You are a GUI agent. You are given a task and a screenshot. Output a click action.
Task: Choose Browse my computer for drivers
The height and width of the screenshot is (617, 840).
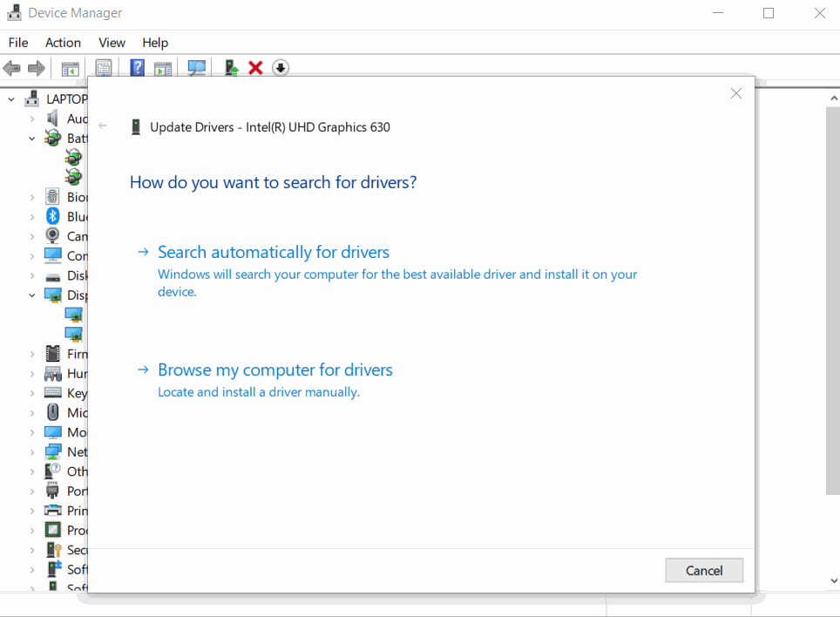pyautogui.click(x=275, y=370)
